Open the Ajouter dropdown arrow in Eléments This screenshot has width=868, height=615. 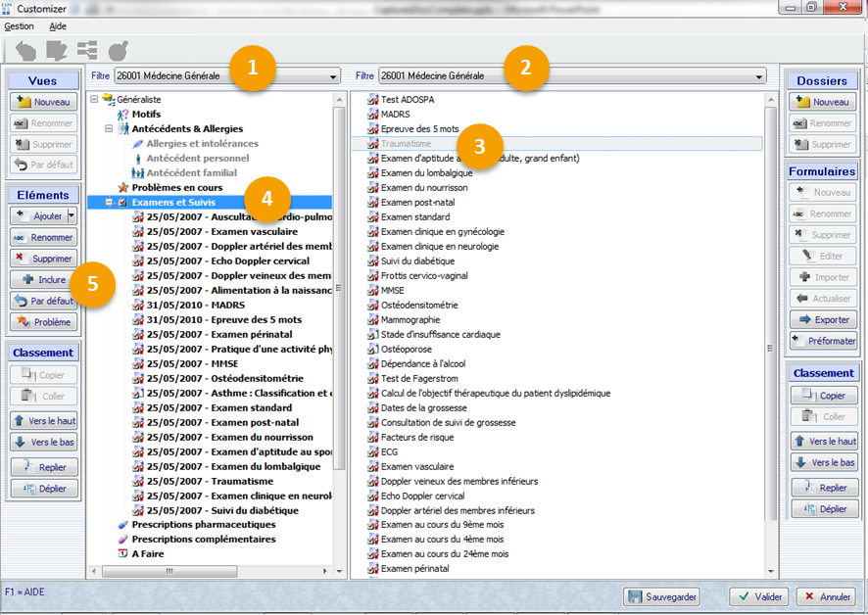click(72, 215)
